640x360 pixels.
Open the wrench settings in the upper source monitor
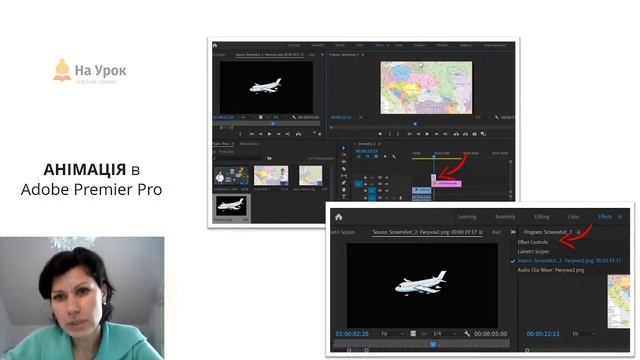(x=294, y=117)
